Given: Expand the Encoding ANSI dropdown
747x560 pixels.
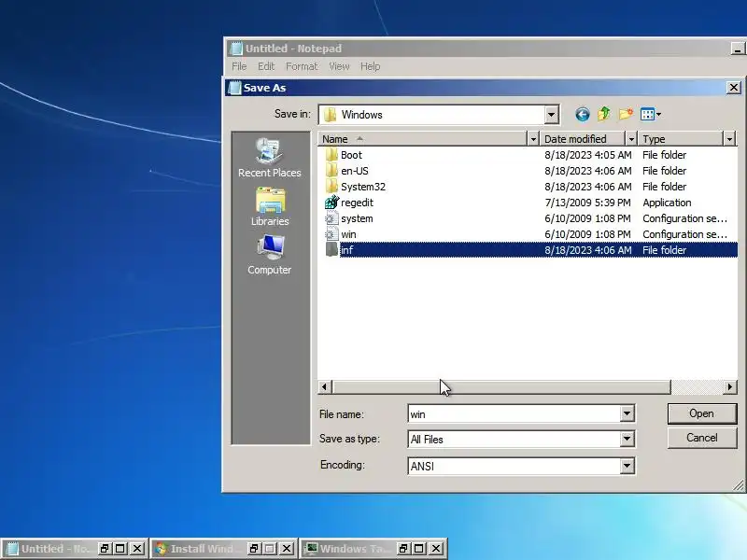Looking at the screenshot, I should 627,466.
